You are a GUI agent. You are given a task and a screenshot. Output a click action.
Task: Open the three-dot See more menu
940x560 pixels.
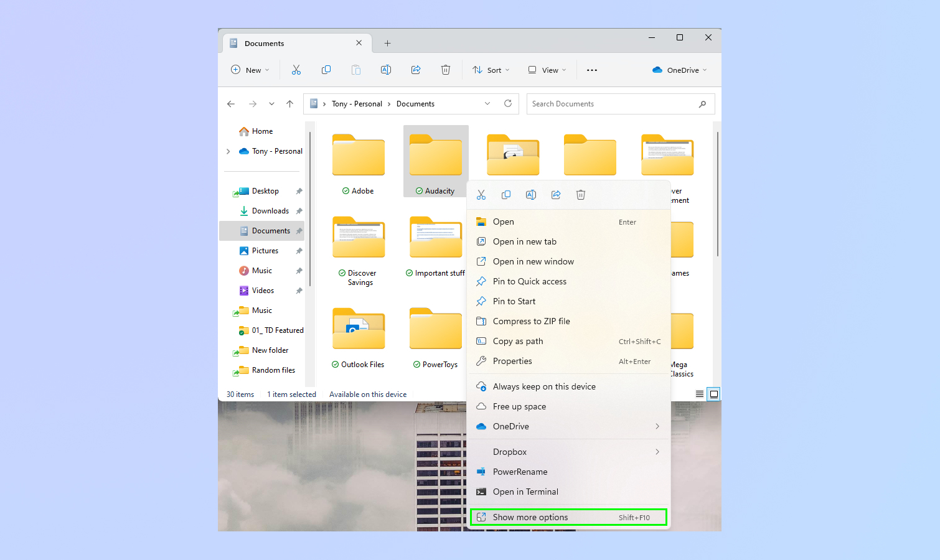click(x=592, y=70)
